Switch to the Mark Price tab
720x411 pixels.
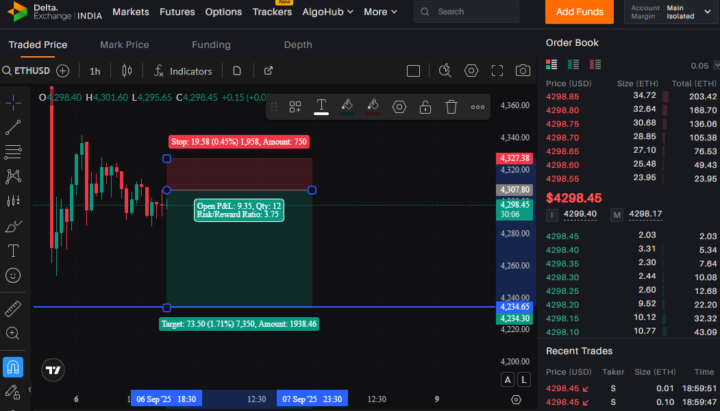pyautogui.click(x=124, y=45)
